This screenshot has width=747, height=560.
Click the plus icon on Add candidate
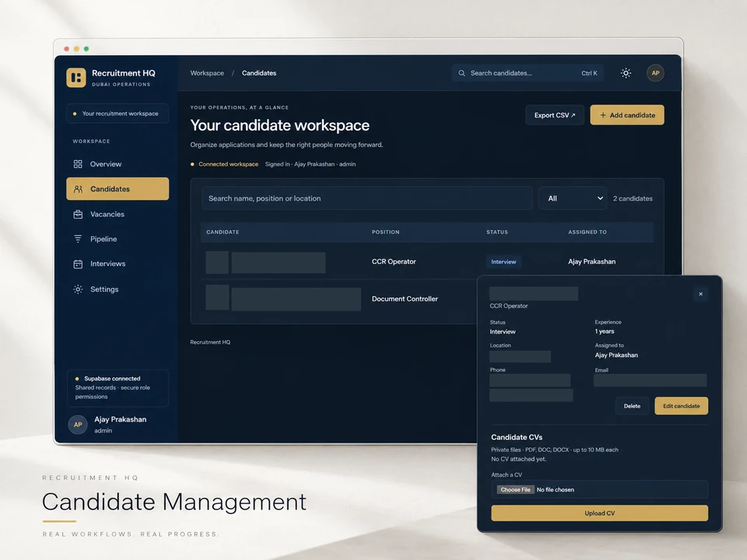click(602, 115)
